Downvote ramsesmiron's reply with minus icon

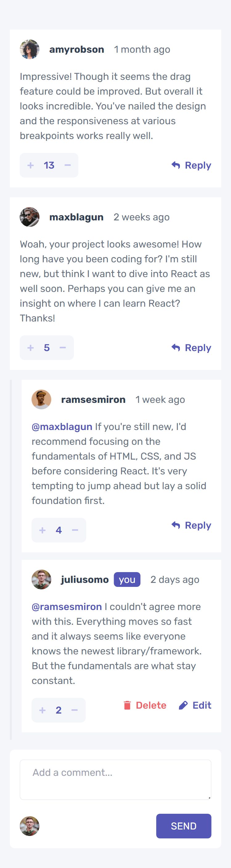click(x=75, y=530)
